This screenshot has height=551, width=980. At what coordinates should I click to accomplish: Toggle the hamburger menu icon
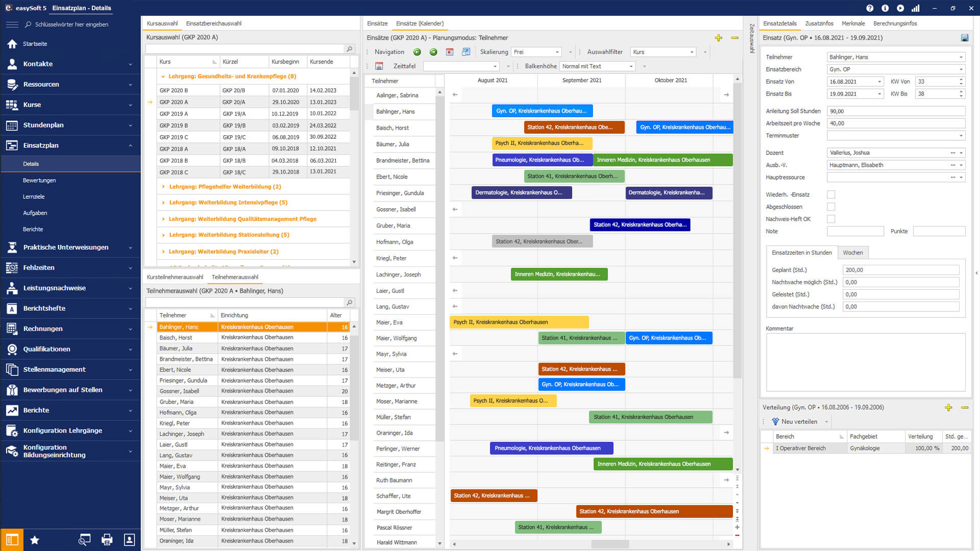point(12,24)
